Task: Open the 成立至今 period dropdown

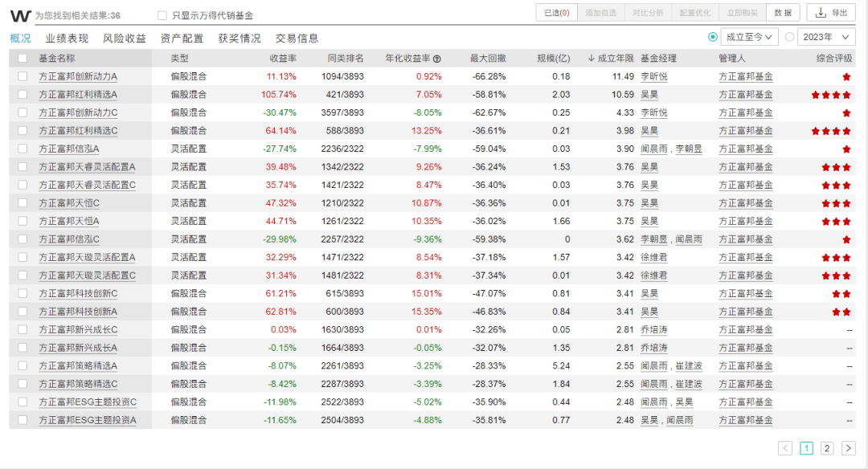Action: [750, 37]
